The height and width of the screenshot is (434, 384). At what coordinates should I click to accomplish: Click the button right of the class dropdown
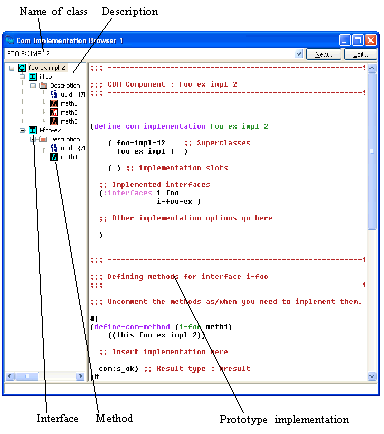pyautogui.click(x=323, y=54)
